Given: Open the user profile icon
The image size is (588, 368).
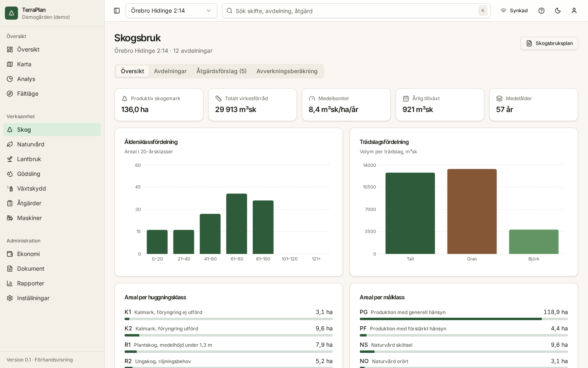Looking at the screenshot, I should [x=574, y=11].
